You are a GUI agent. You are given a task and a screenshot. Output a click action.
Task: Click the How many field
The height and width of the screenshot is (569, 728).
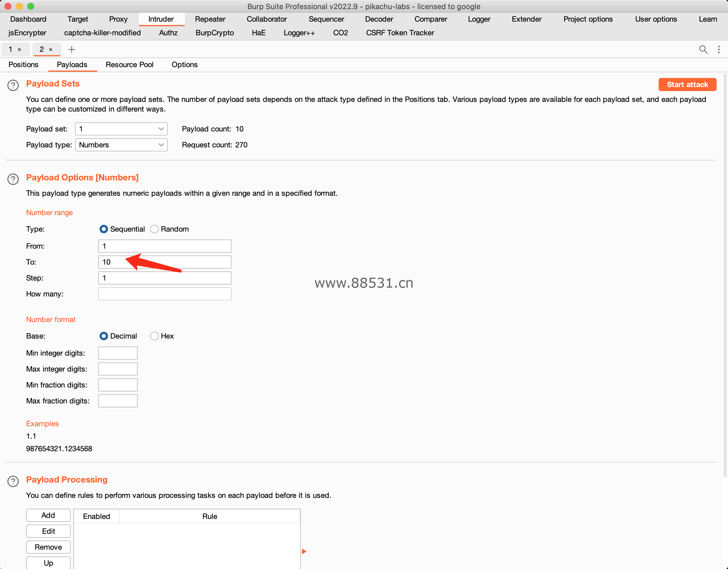click(165, 294)
